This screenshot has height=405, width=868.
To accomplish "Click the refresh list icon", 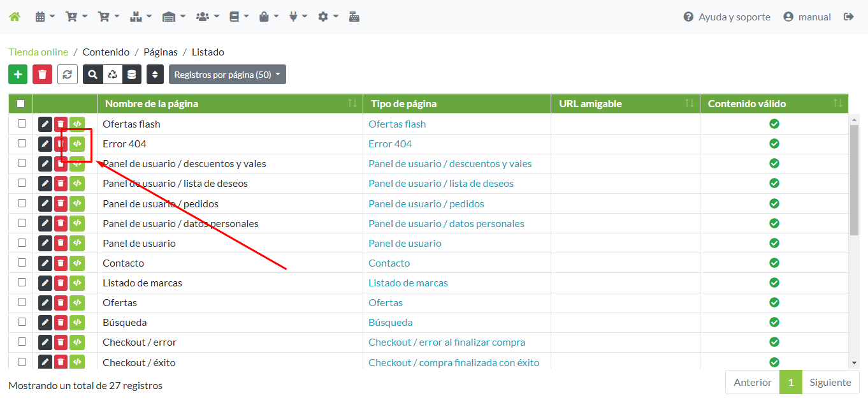I will [67, 75].
